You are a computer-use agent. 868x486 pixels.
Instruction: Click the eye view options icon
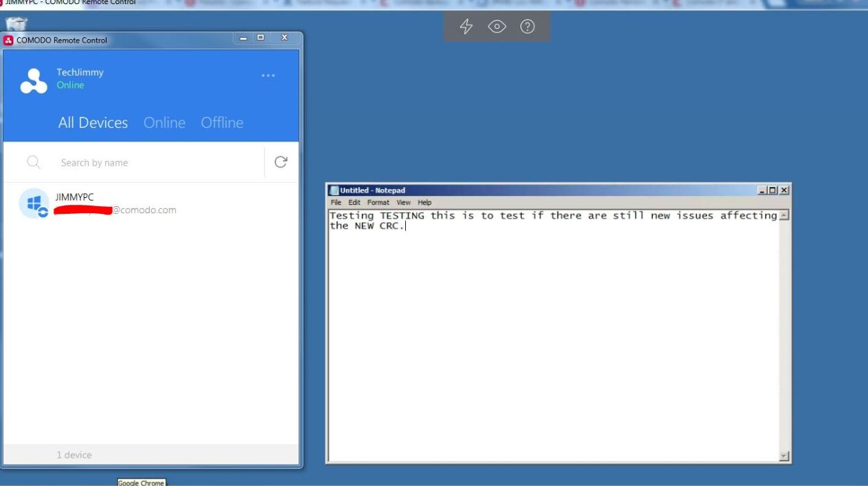coord(497,27)
